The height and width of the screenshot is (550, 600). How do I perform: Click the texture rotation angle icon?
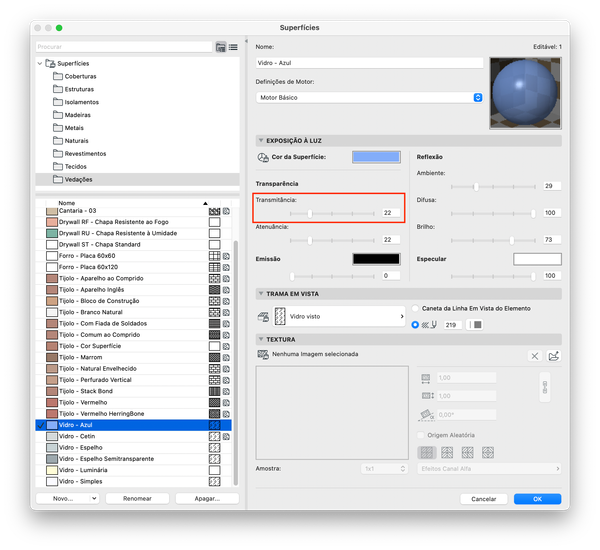click(x=427, y=415)
